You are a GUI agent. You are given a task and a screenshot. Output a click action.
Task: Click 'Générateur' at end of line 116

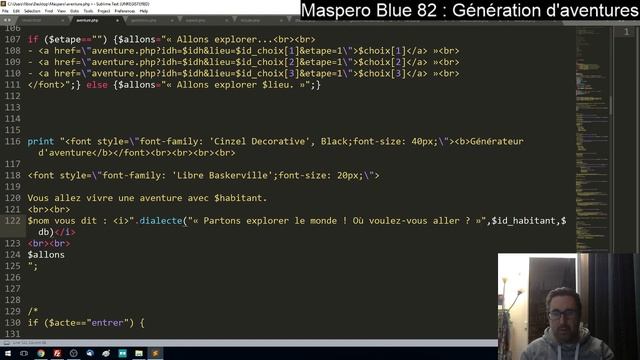click(497, 141)
